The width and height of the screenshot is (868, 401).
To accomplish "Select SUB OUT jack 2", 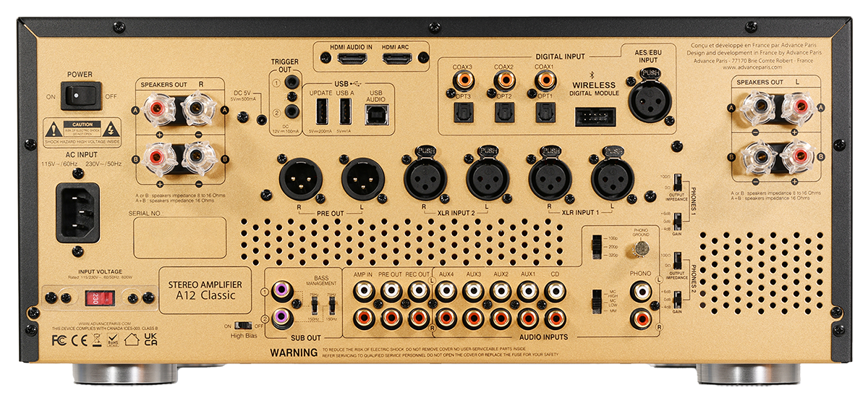I will point(284,317).
